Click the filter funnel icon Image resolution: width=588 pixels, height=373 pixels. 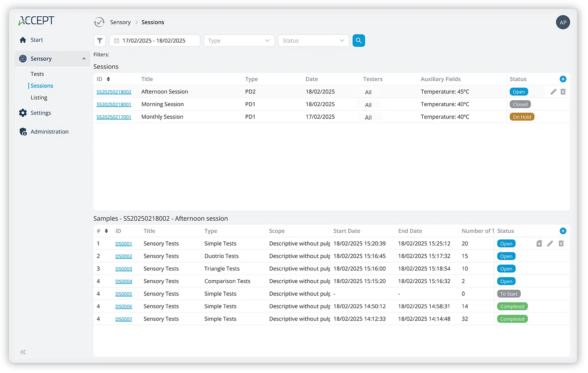tap(100, 41)
